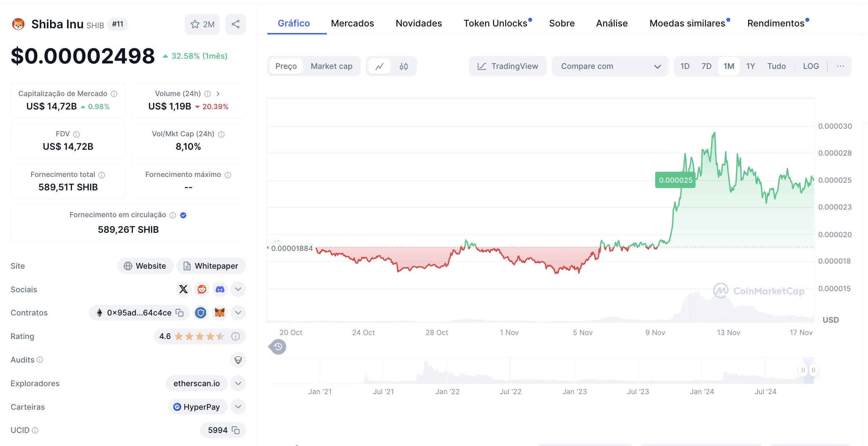
Task: Open chart more options ellipsis menu
Action: pyautogui.click(x=840, y=66)
